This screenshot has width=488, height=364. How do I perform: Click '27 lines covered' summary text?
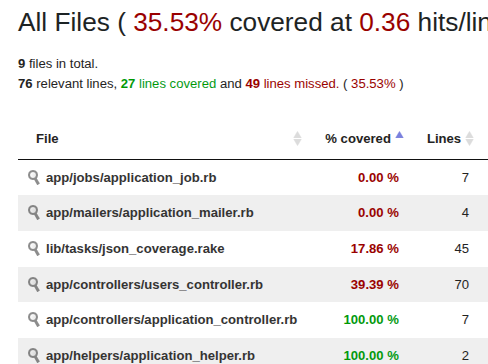point(168,84)
